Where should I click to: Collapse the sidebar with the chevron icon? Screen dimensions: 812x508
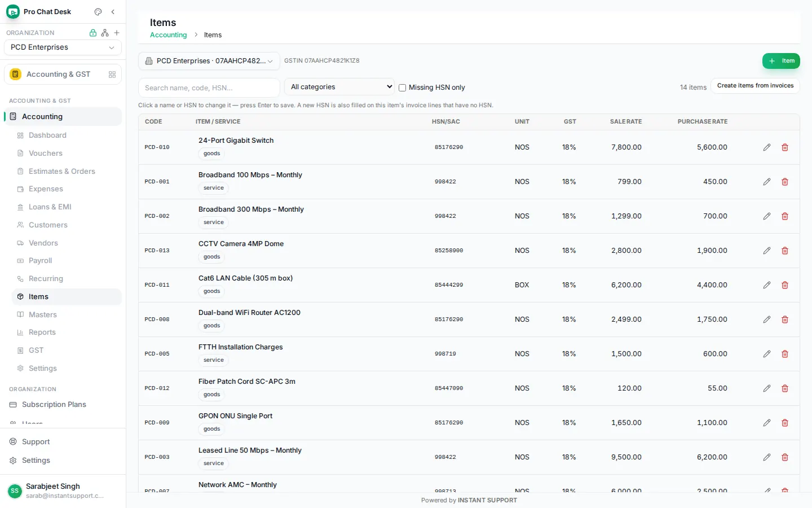click(x=113, y=12)
